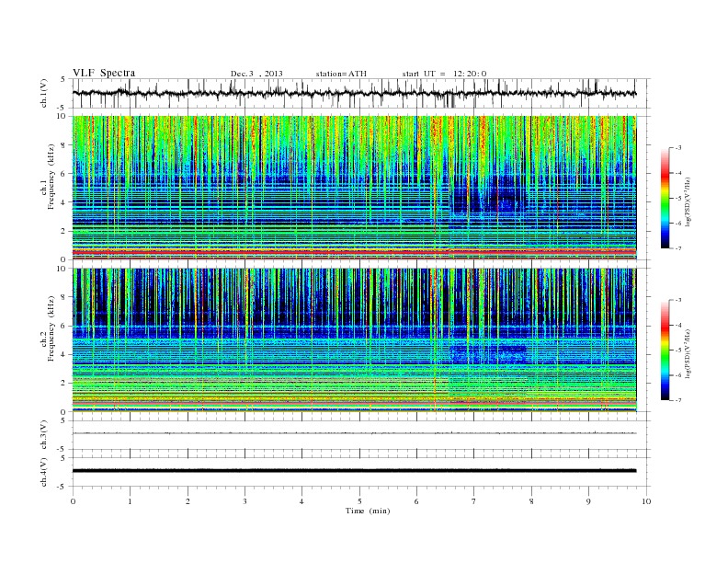Click the "1" tick on the time axis
Viewport: 728px width, 563px height.
pos(130,501)
